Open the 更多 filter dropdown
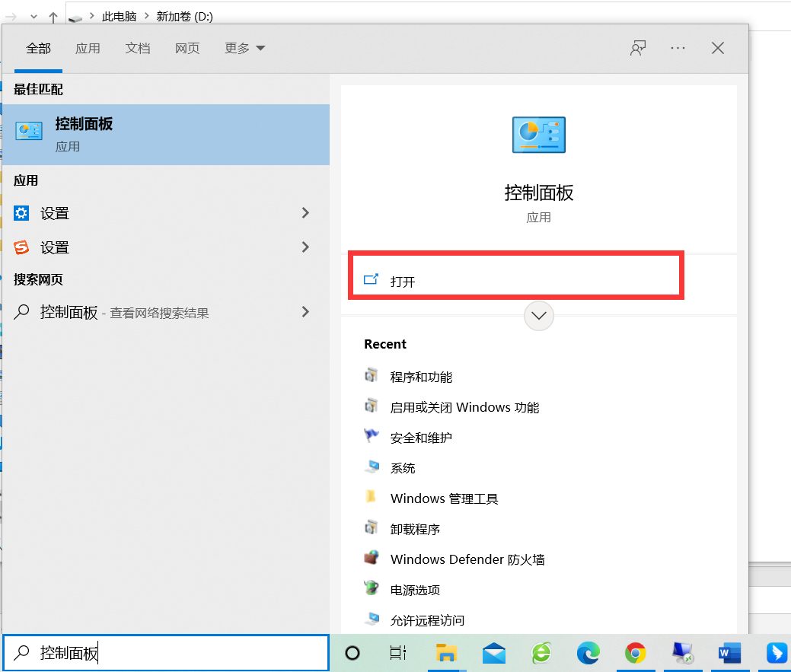 [244, 48]
